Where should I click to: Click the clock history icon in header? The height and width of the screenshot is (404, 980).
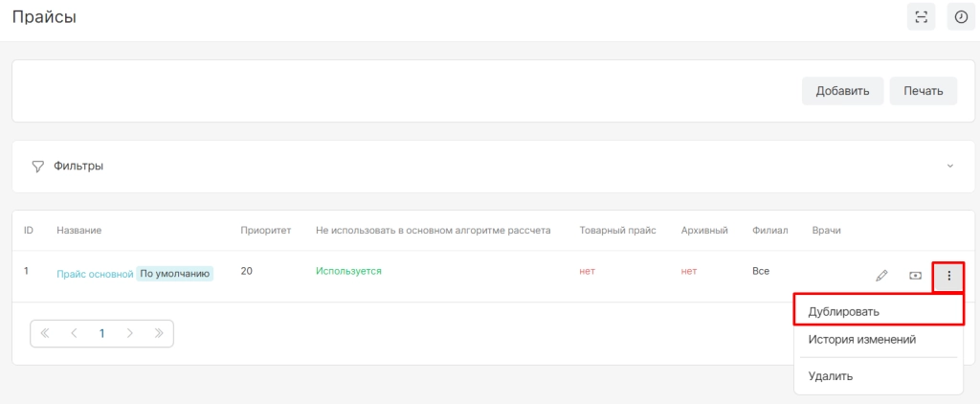[x=961, y=16]
